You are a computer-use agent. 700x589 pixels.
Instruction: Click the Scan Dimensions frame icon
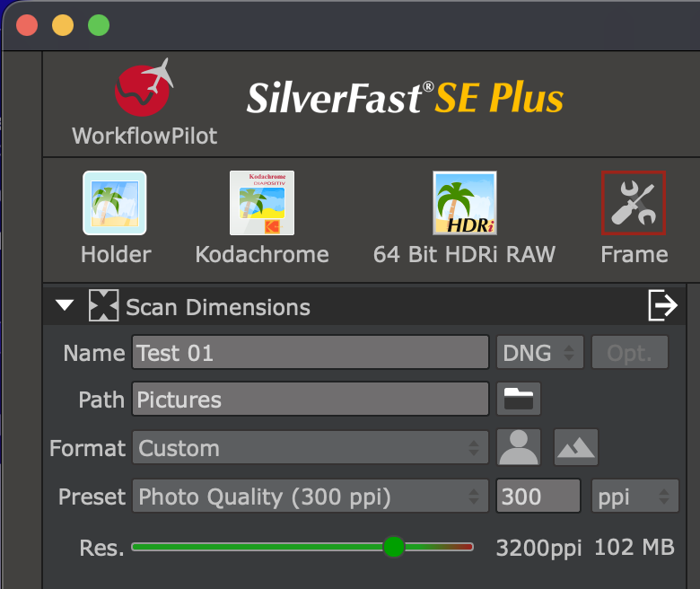click(104, 306)
